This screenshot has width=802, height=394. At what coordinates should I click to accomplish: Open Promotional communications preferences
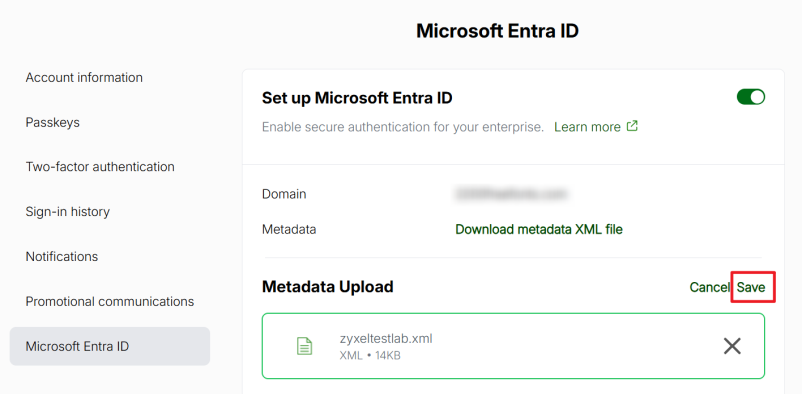click(110, 301)
